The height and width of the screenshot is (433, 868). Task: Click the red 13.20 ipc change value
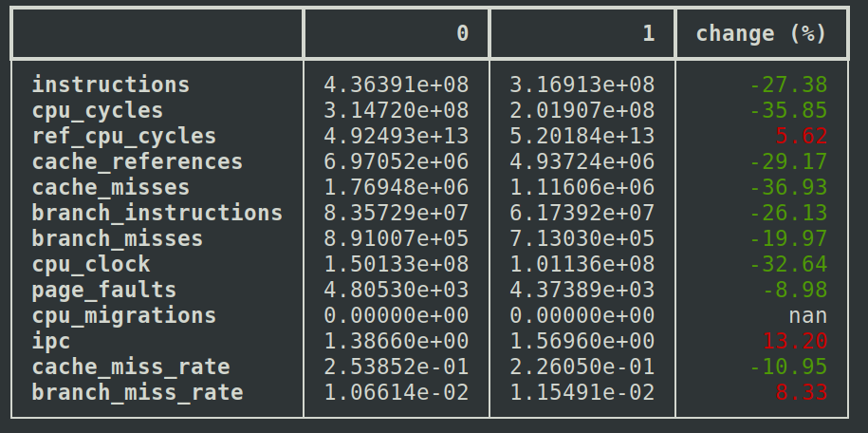[x=801, y=341]
